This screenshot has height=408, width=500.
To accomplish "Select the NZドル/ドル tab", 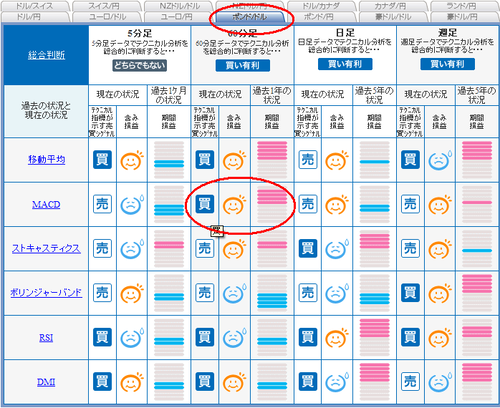I will 178,6.
